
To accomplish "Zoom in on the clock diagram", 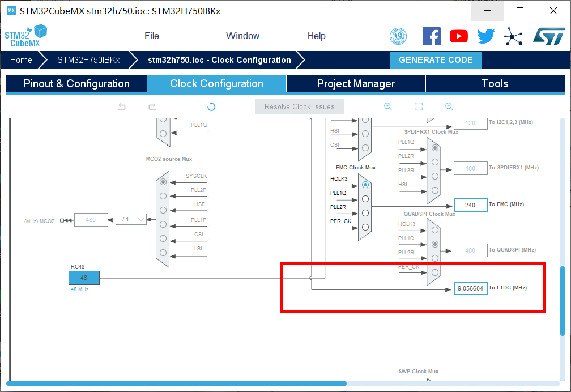I will [x=388, y=106].
